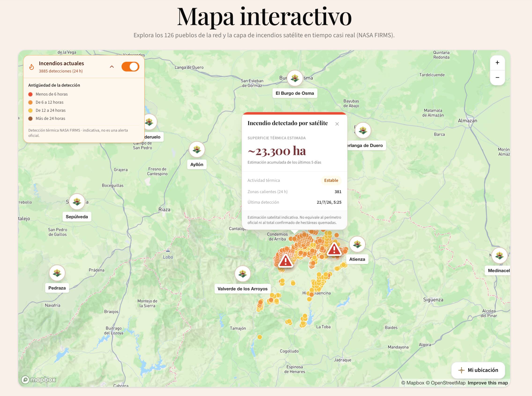
Task: Zoom out the map with minus button
Action: click(x=497, y=78)
